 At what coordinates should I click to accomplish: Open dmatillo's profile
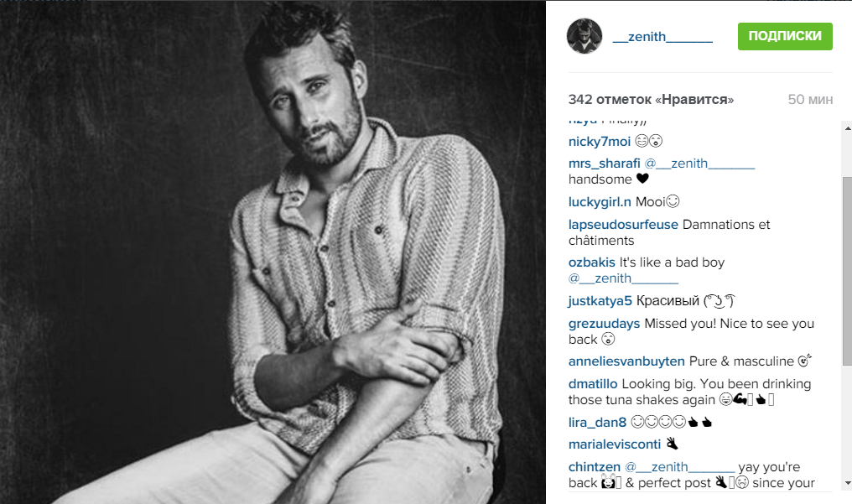point(593,384)
